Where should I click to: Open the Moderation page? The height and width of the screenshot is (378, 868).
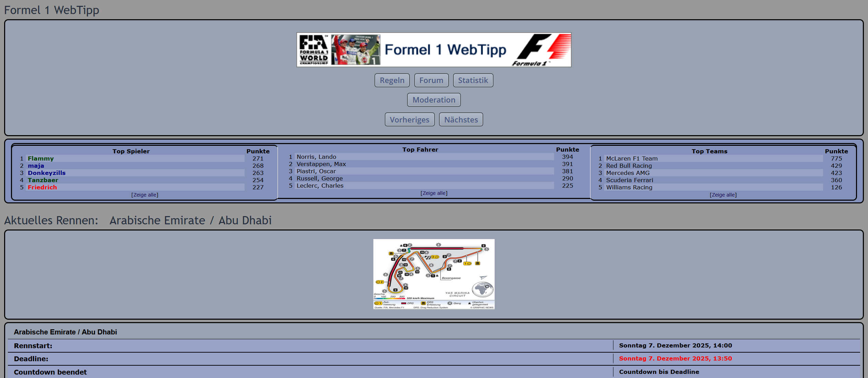(434, 100)
